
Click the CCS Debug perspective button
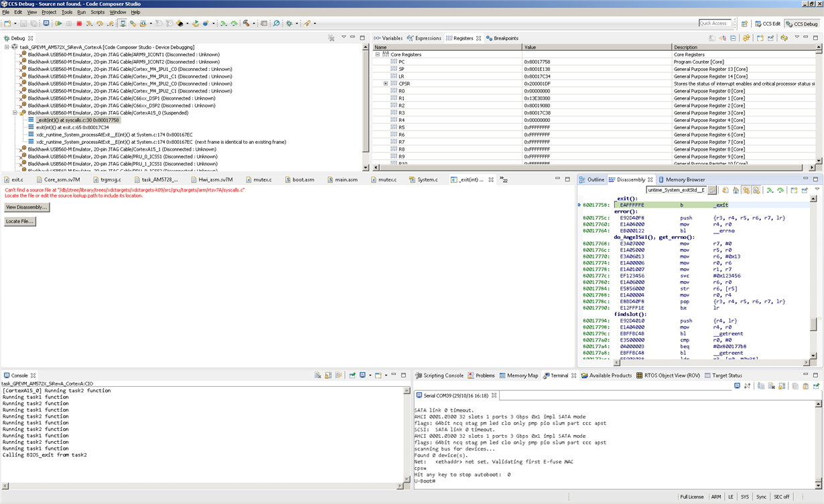(802, 23)
